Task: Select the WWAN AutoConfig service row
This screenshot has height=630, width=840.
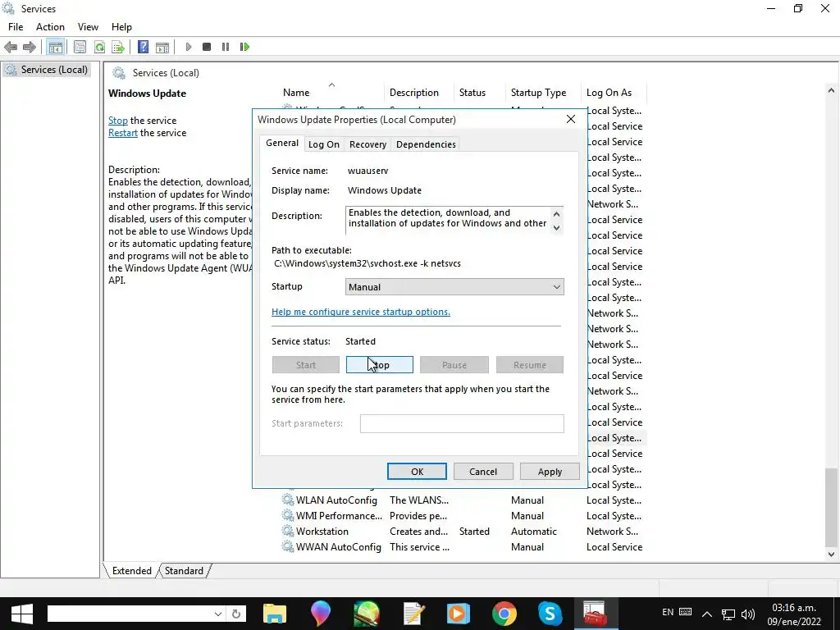Action: (463, 547)
